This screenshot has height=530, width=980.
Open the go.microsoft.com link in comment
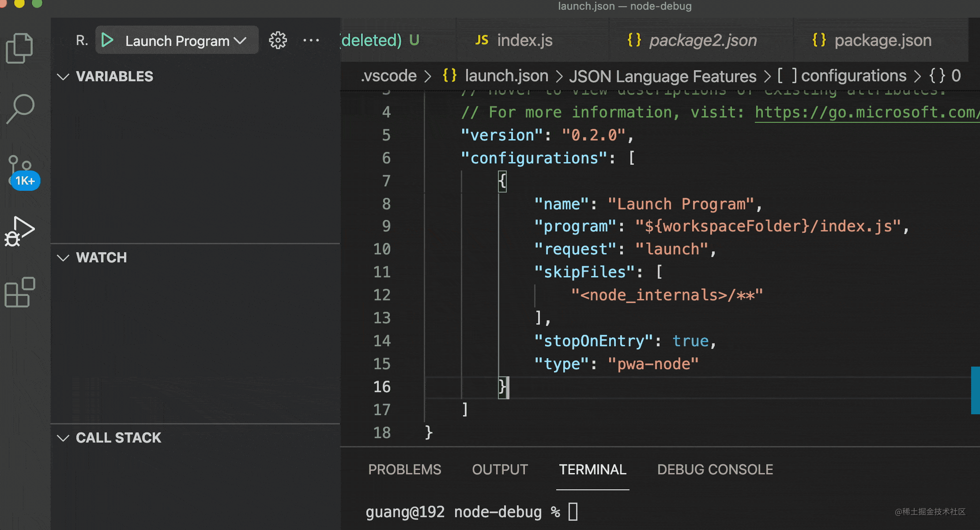pos(867,112)
